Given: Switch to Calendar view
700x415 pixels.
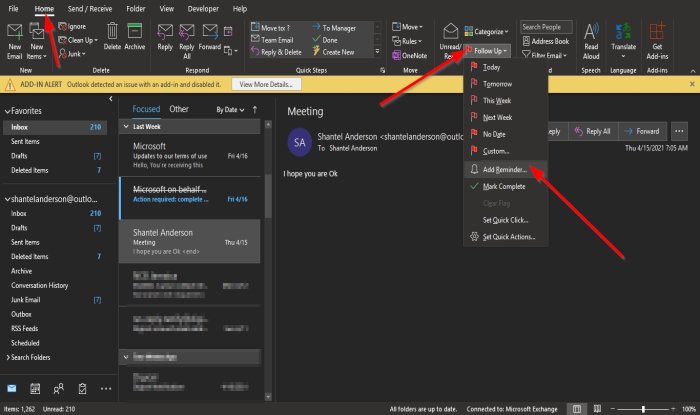Looking at the screenshot, I should (35, 389).
